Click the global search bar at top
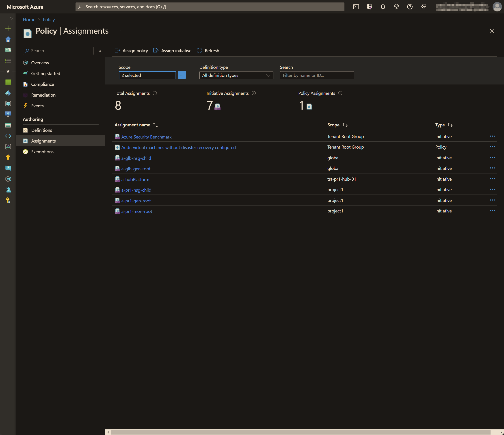 coord(210,7)
